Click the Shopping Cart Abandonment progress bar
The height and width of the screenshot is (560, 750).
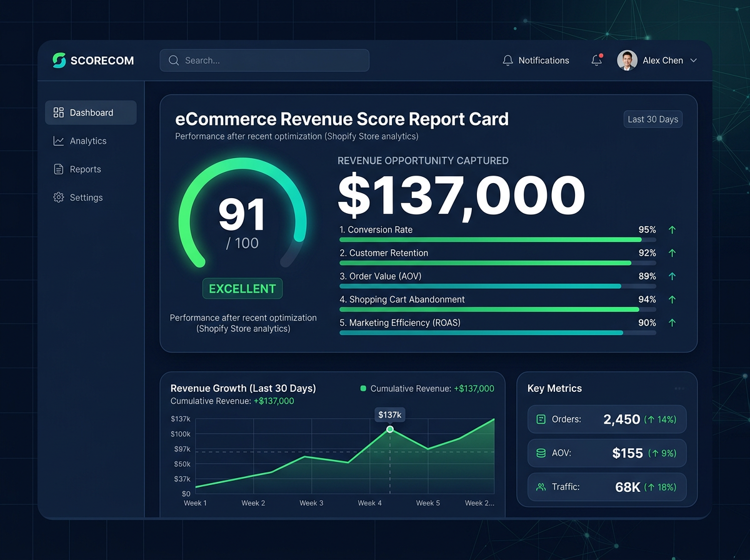497,309
